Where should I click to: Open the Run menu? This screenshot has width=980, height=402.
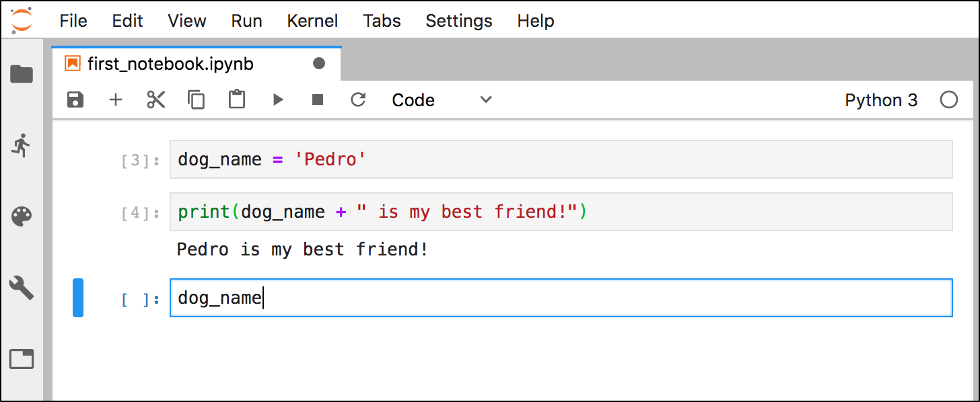[x=246, y=21]
